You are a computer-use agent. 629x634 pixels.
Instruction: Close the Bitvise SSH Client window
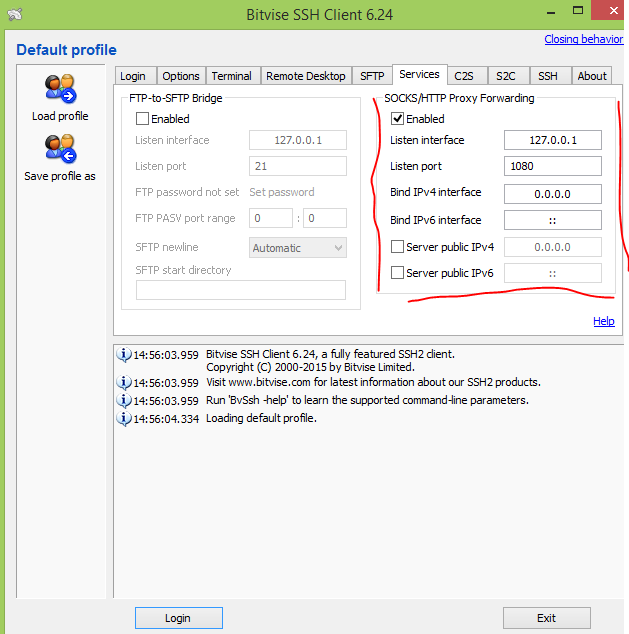coord(610,10)
